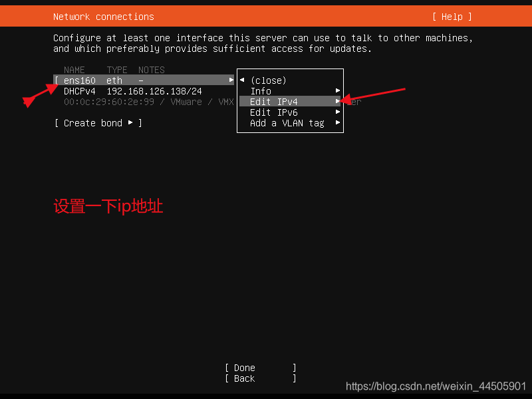Select the ens160 network interface row
This screenshot has height=399, width=532.
(144, 80)
